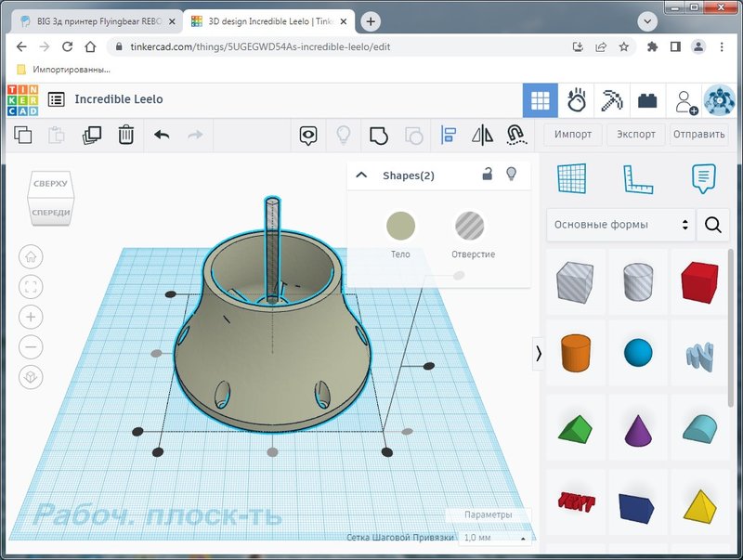Image resolution: width=743 pixels, height=560 pixels.
Task: Click the Duplicate and repeat icon
Action: click(91, 136)
